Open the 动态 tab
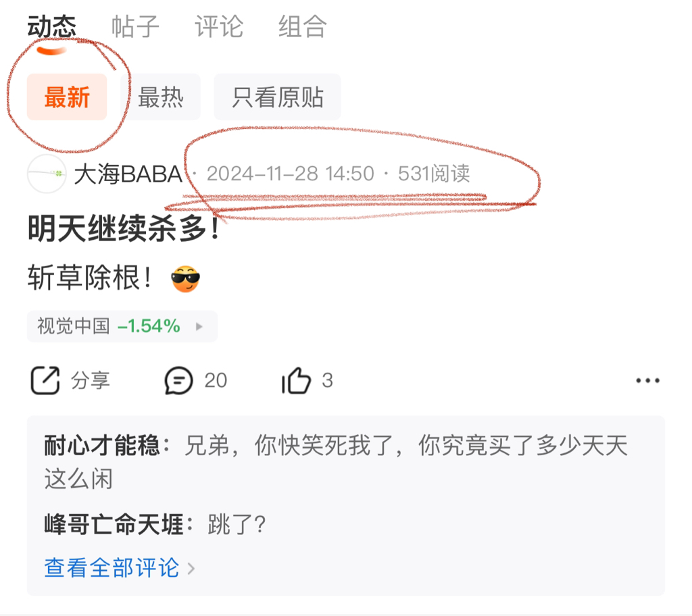The width and height of the screenshot is (692, 616). [51, 26]
